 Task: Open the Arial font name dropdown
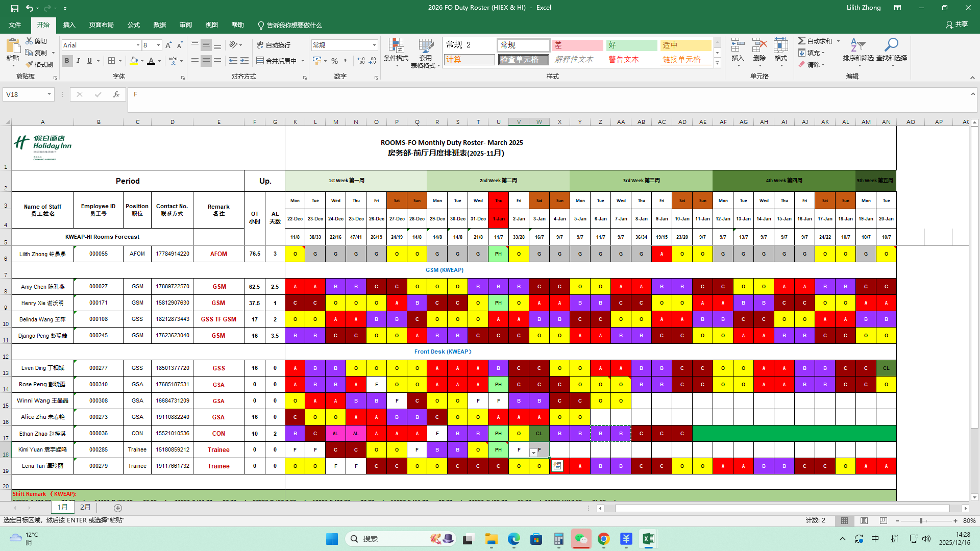[138, 45]
